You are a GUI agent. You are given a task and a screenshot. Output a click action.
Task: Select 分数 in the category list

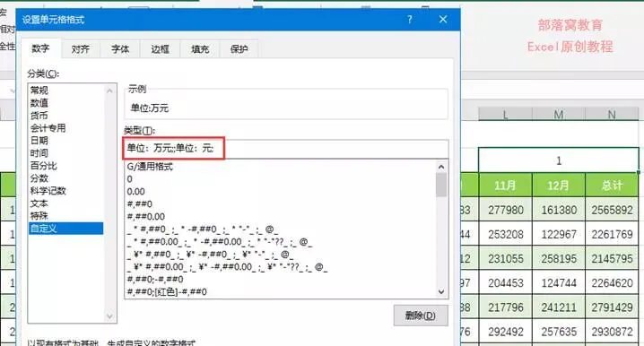pos(65,178)
